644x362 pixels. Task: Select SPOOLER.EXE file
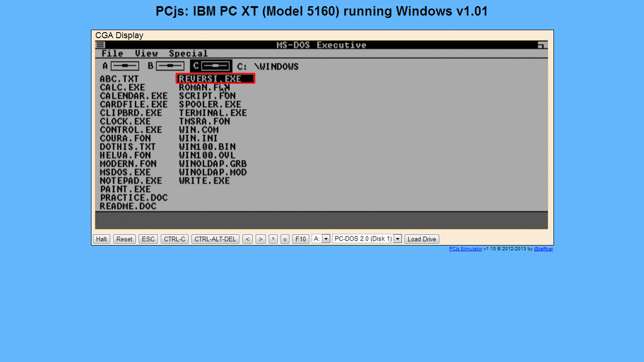210,105
